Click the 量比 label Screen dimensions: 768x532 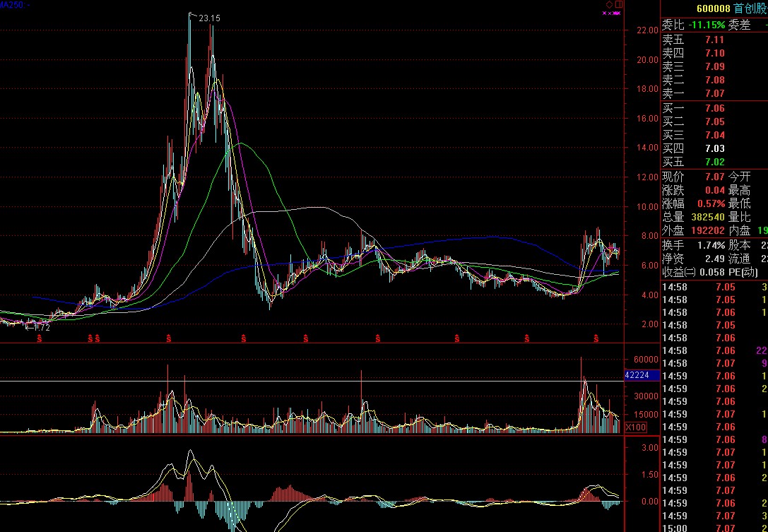[x=739, y=216]
